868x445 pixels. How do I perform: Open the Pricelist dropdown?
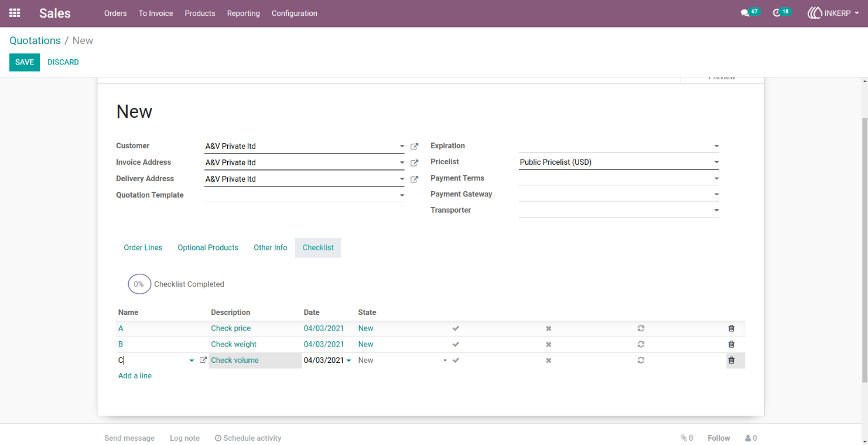[716, 162]
